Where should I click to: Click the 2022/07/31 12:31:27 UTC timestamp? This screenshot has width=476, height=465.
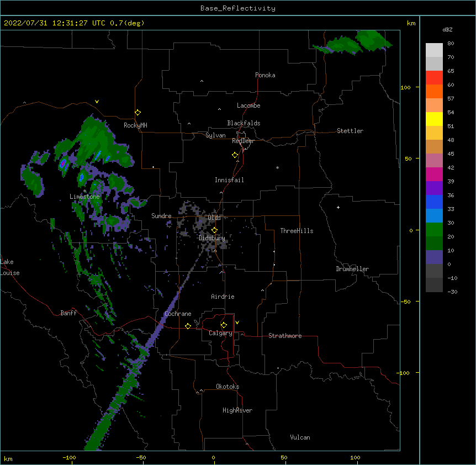55,23
